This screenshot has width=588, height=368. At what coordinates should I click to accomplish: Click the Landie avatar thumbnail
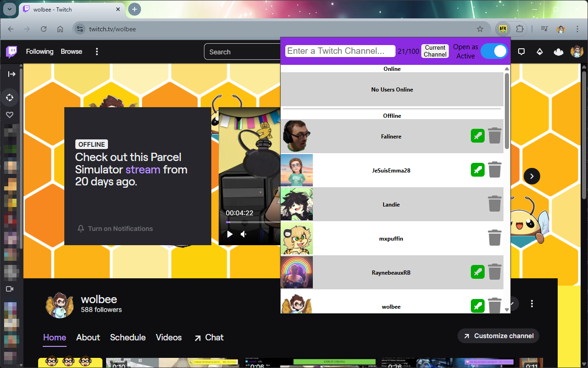tap(297, 204)
